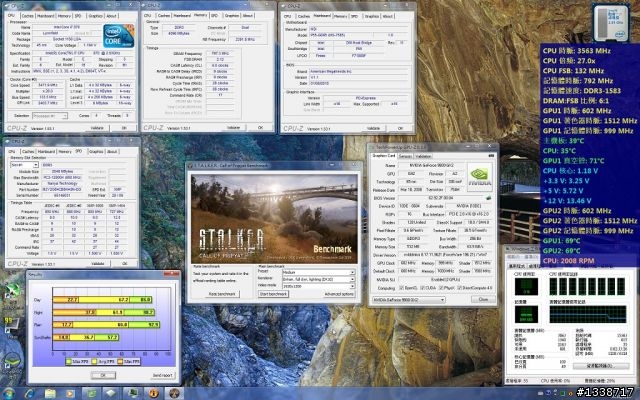The image size is (640, 400).
Task: Open the Processor selection dropdown in CPU-Z
Action: (50, 116)
